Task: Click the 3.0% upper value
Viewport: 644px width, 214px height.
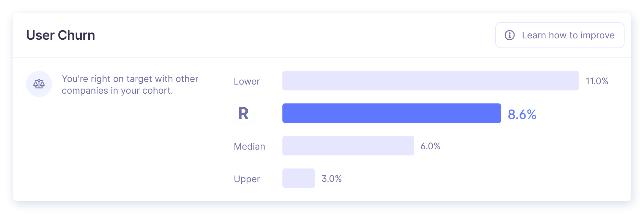Action: pos(331,179)
